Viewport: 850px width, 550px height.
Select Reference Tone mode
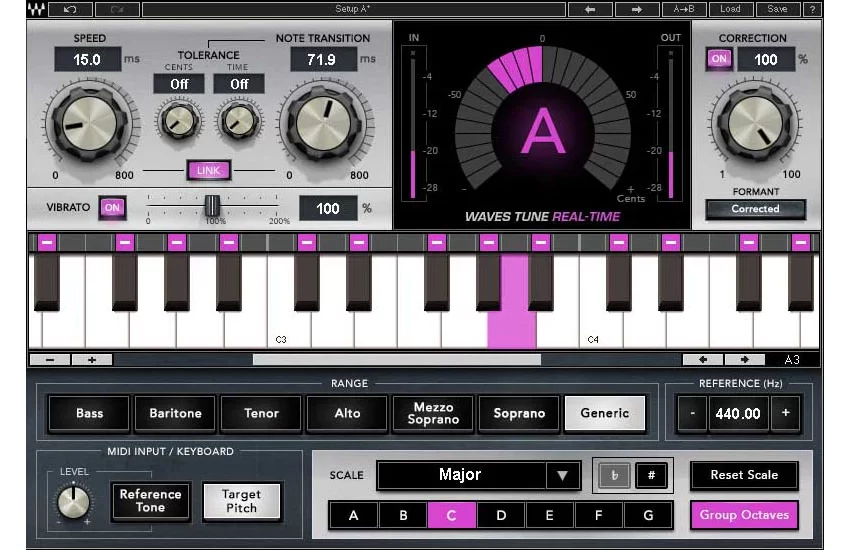[x=151, y=501]
